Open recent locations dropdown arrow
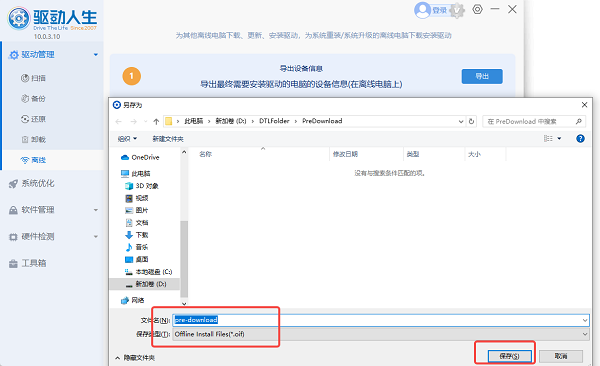Screen dimensions: 600x366 point(145,121)
